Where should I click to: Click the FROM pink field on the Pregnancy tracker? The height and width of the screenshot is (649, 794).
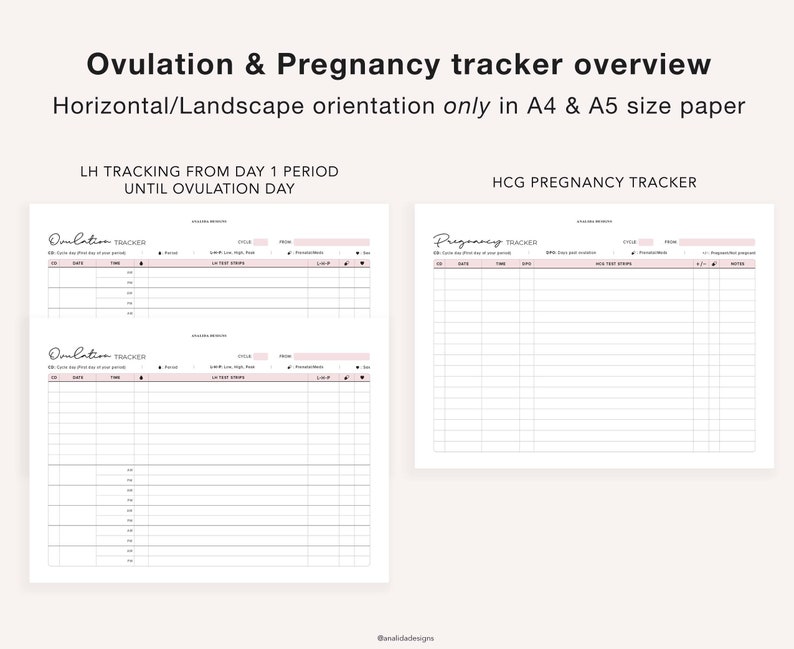pos(717,242)
